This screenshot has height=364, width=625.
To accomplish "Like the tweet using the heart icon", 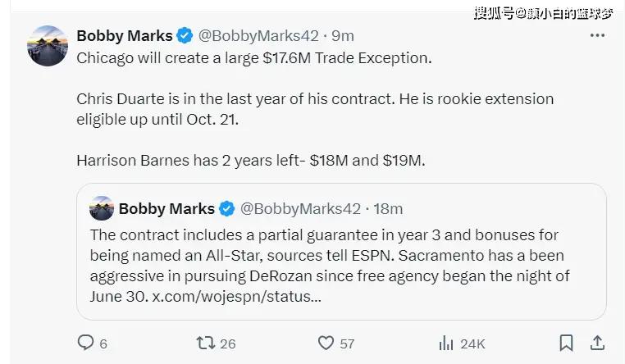I will pyautogui.click(x=326, y=342).
